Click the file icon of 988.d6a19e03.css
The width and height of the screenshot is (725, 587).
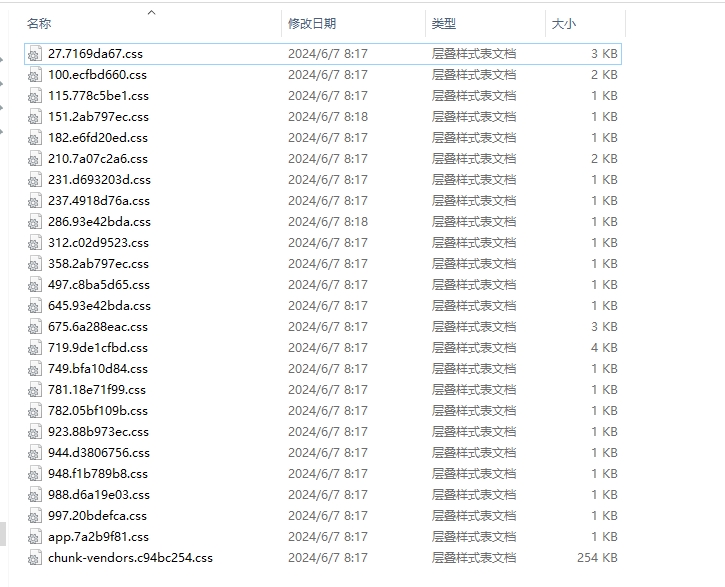[34, 495]
